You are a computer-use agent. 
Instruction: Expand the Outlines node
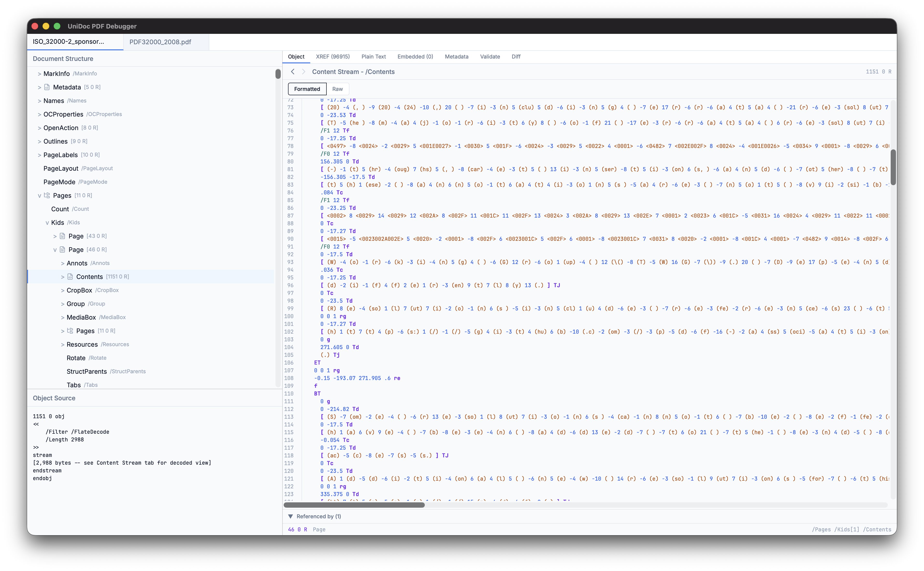[39, 142]
